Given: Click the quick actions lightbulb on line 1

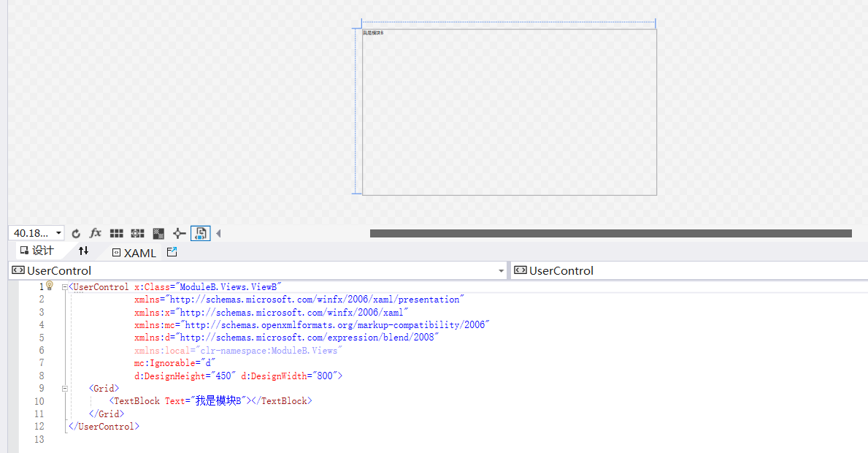Looking at the screenshot, I should tap(49, 285).
